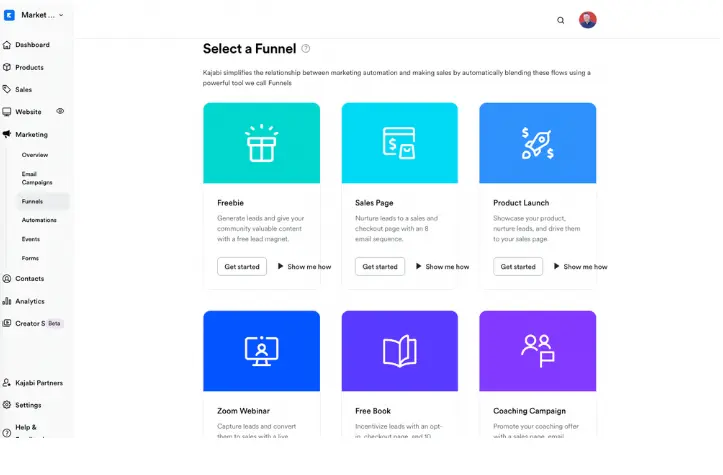Open the Contacts section
Viewport: 723px width, 475px height.
tap(30, 279)
